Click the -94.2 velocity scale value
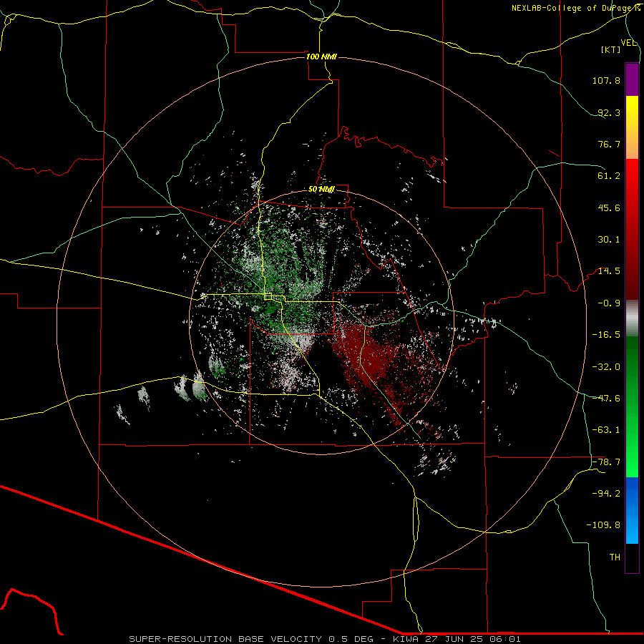The image size is (644, 644). (x=606, y=494)
